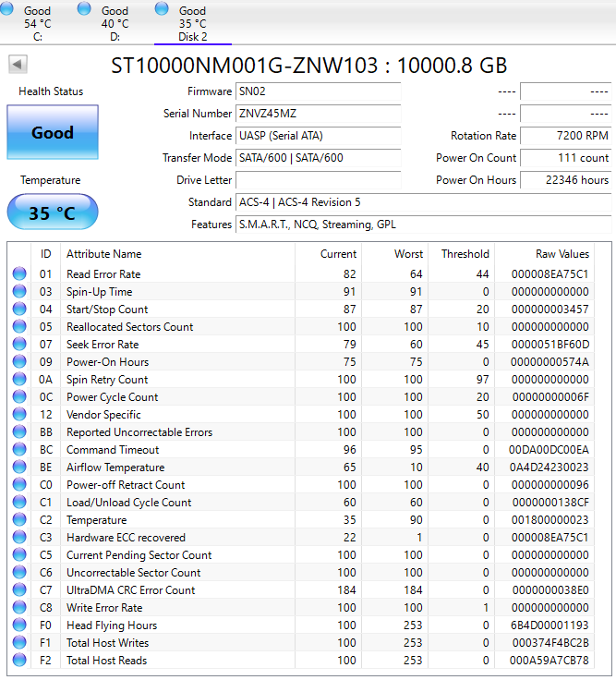The image size is (616, 680).
Task: Click the status icon for Start/Stop Count
Action: point(19,309)
